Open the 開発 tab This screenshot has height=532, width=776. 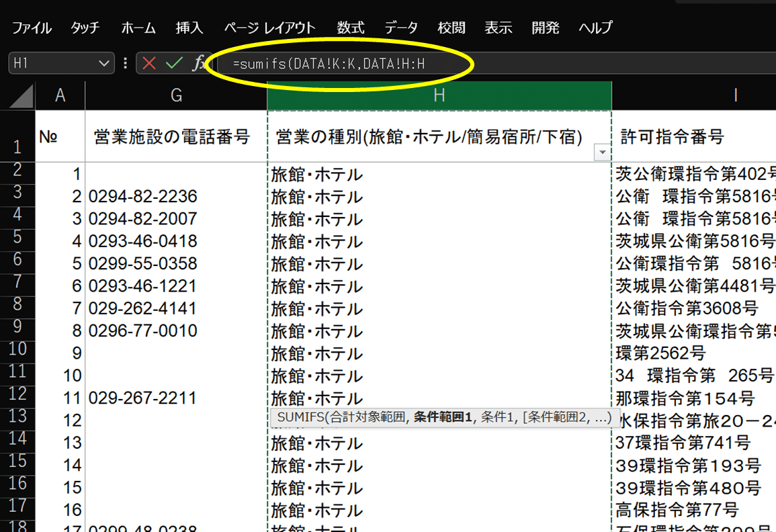point(546,28)
